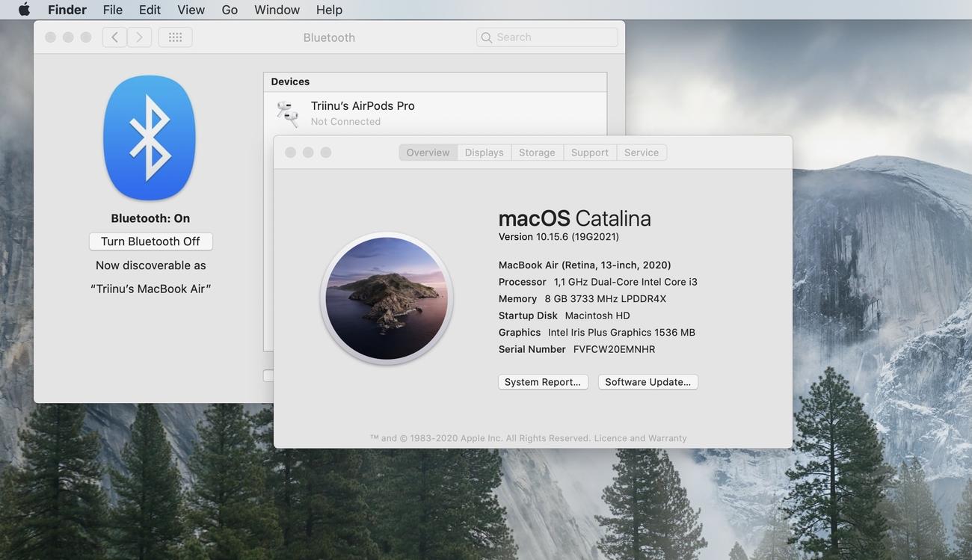
Task: Switch to the Storage tab
Action: (538, 153)
